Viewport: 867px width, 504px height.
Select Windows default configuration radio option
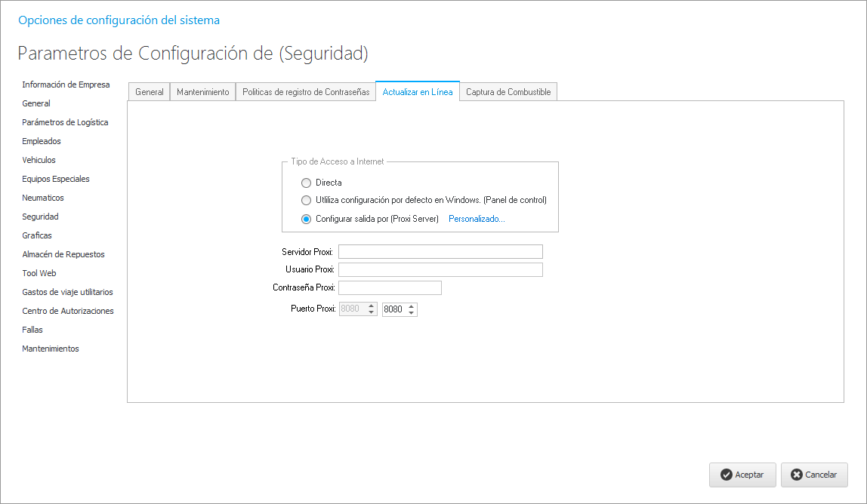click(306, 201)
